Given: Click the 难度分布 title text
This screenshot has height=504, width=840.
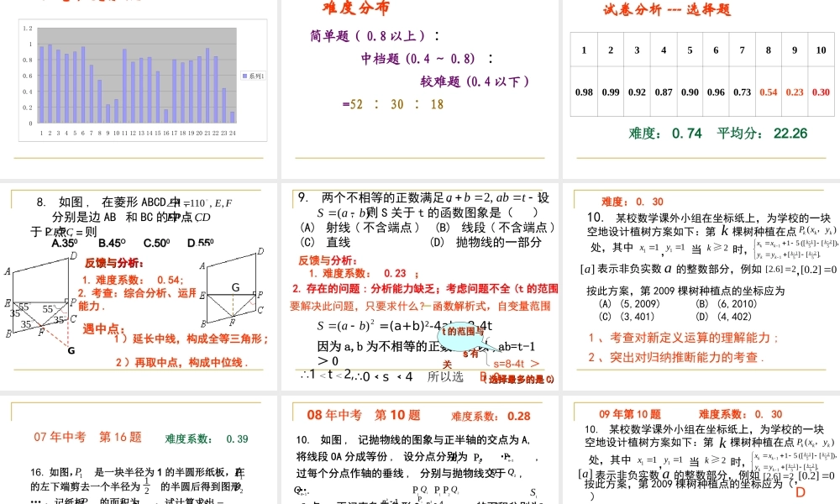Looking at the screenshot, I should 355,8.
